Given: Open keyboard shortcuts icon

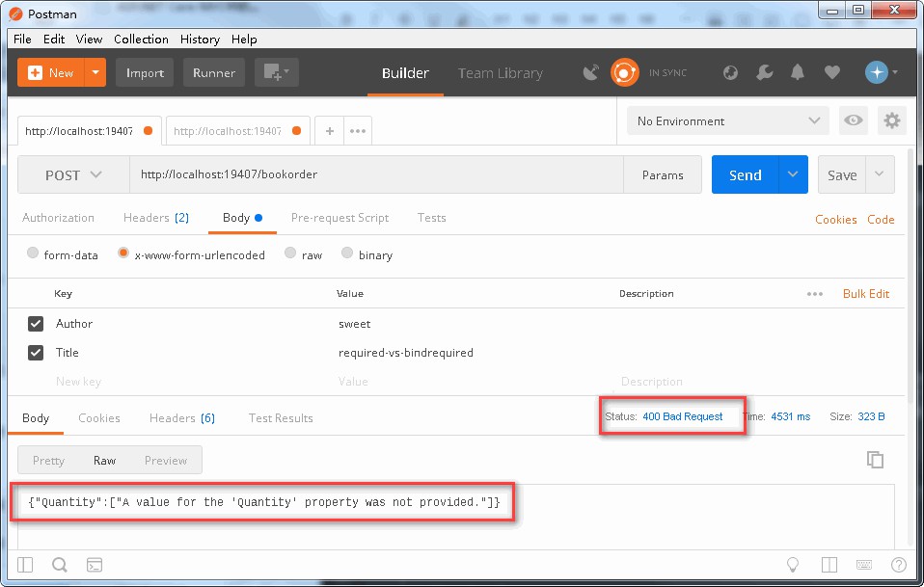Looking at the screenshot, I should coord(864,565).
